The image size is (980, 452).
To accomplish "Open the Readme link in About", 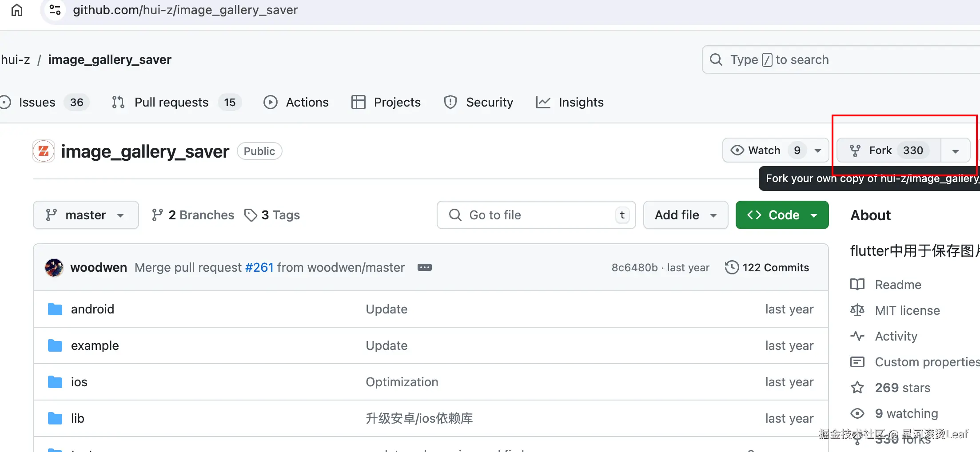I will click(898, 285).
